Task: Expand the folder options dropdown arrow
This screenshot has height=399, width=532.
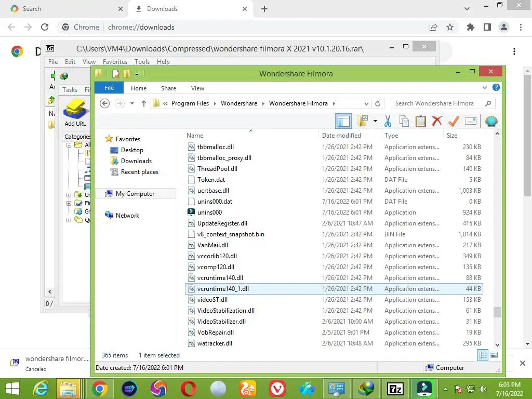Action: [375, 121]
